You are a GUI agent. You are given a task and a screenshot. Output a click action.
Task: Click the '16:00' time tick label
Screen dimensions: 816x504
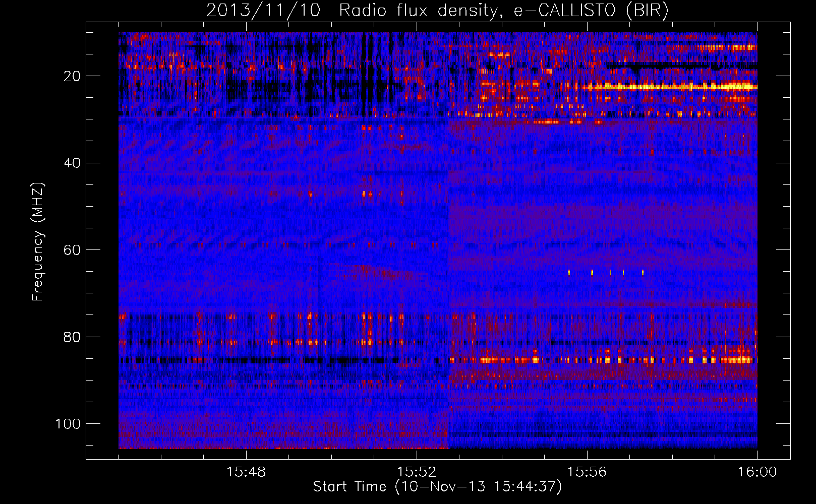[x=757, y=472]
